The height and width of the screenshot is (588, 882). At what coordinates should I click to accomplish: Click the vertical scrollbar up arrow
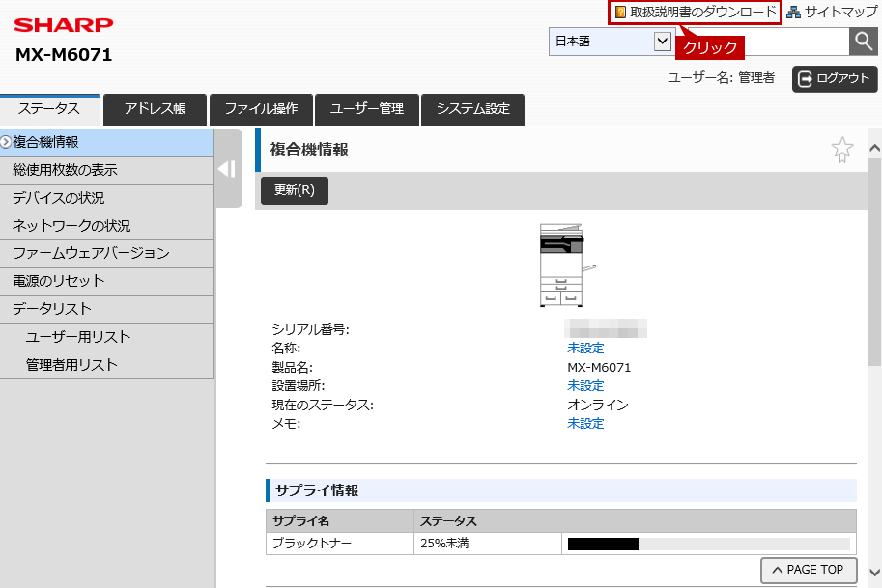point(874,149)
